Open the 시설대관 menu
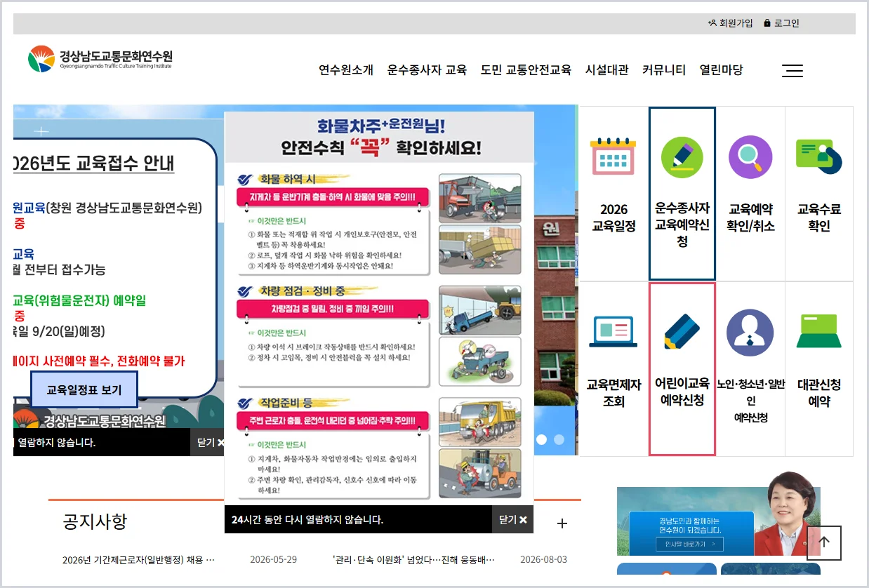The width and height of the screenshot is (869, 588). click(x=606, y=69)
